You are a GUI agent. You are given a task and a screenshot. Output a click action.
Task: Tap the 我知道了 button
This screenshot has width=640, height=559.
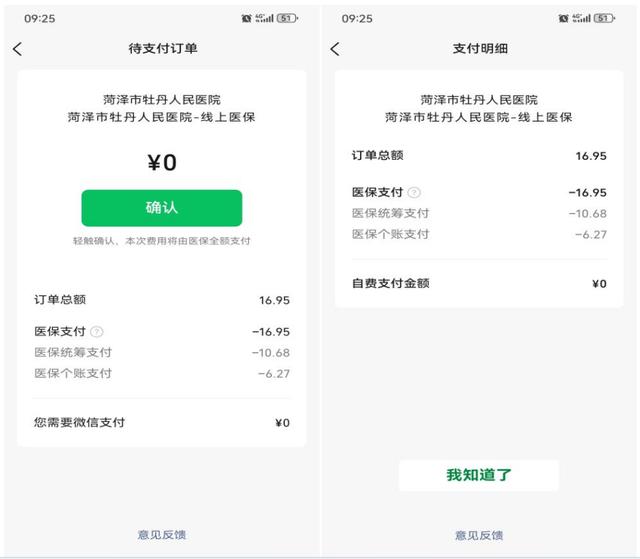tap(478, 475)
